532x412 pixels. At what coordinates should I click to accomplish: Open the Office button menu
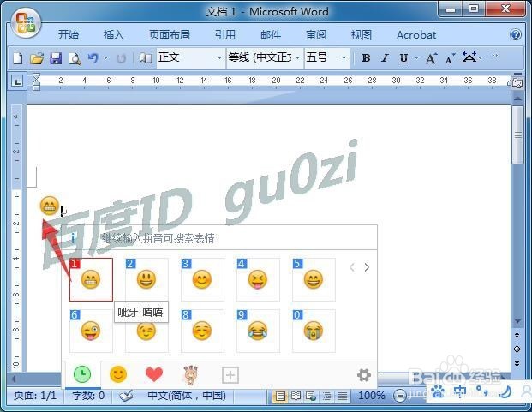(26, 23)
